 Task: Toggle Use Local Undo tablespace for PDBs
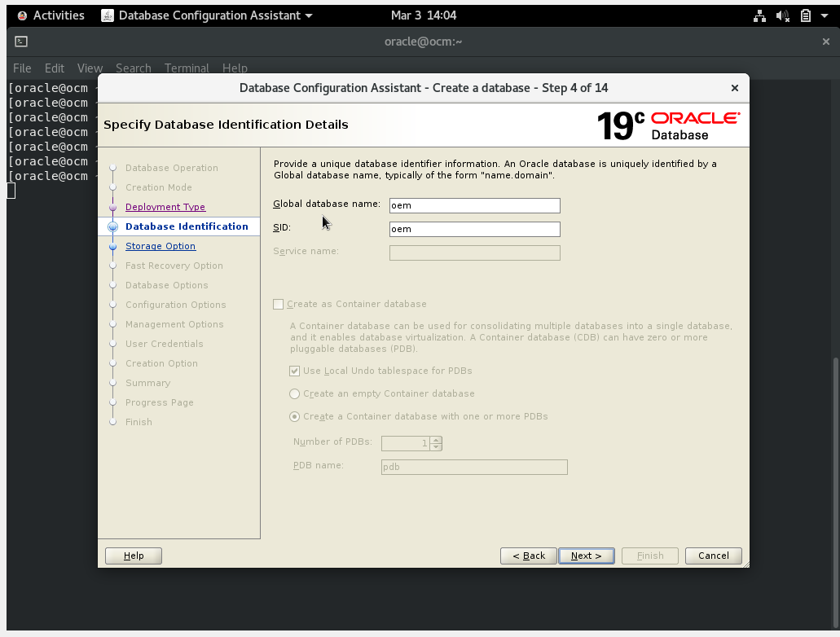point(294,371)
